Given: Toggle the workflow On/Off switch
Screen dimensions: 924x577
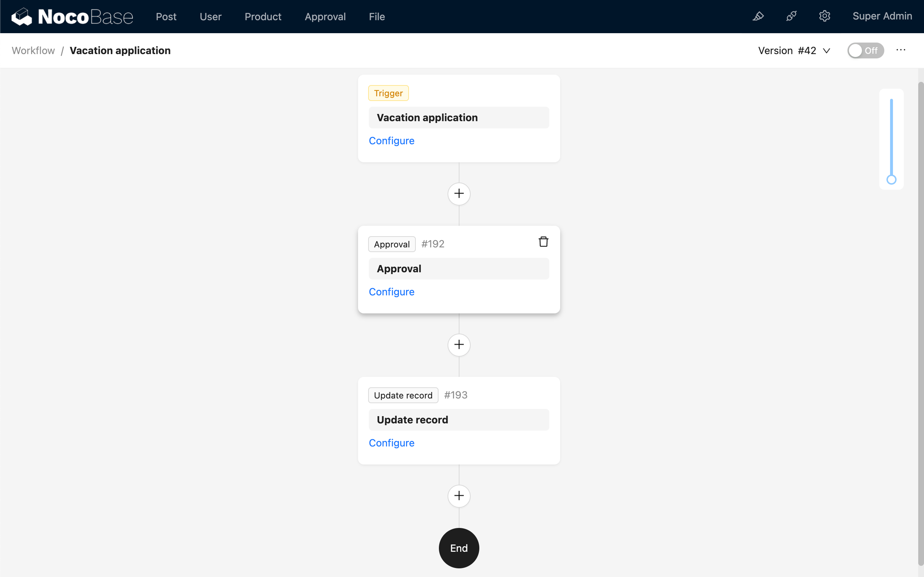Looking at the screenshot, I should (x=865, y=50).
